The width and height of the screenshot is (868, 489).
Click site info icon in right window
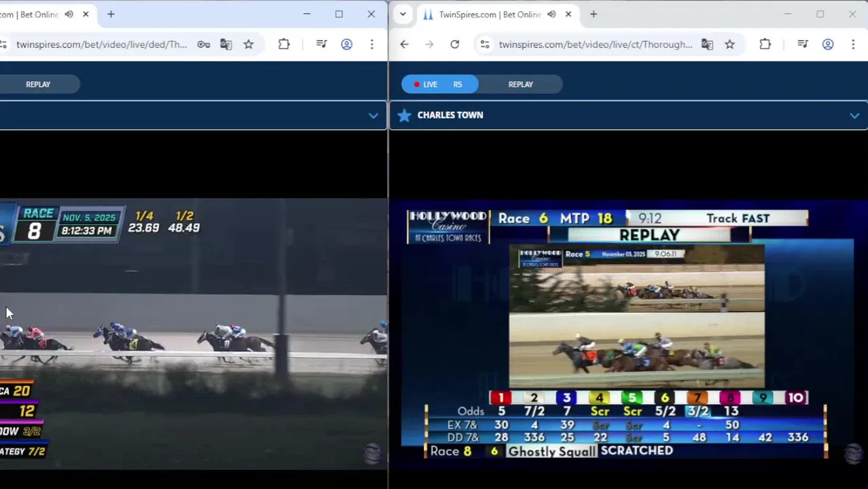pyautogui.click(x=484, y=44)
